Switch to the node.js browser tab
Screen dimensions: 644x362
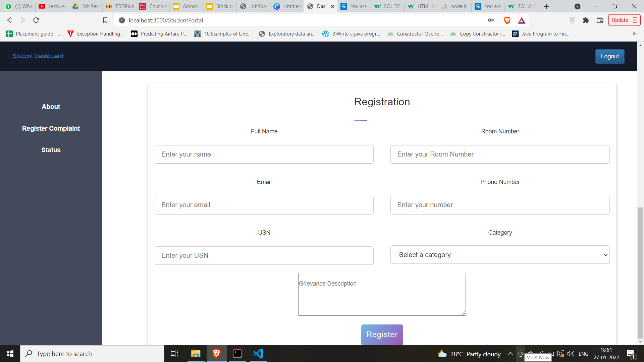coord(456,6)
